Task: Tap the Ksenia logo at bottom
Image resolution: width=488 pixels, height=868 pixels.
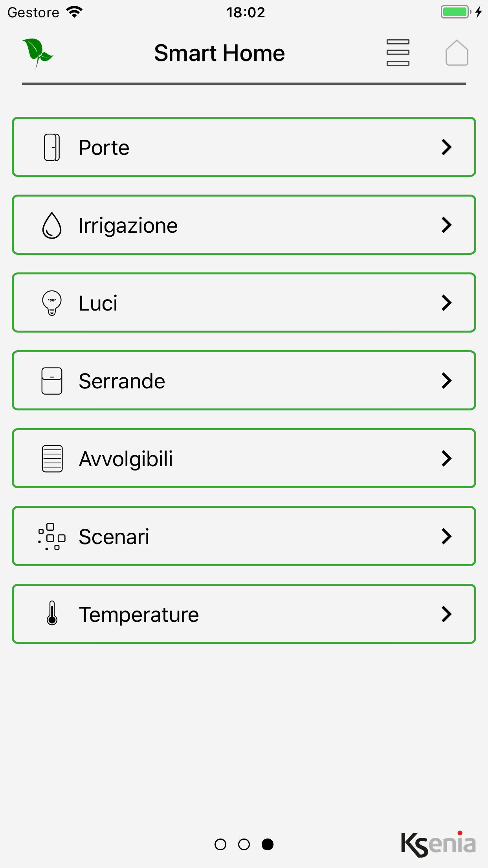Action: [438, 844]
